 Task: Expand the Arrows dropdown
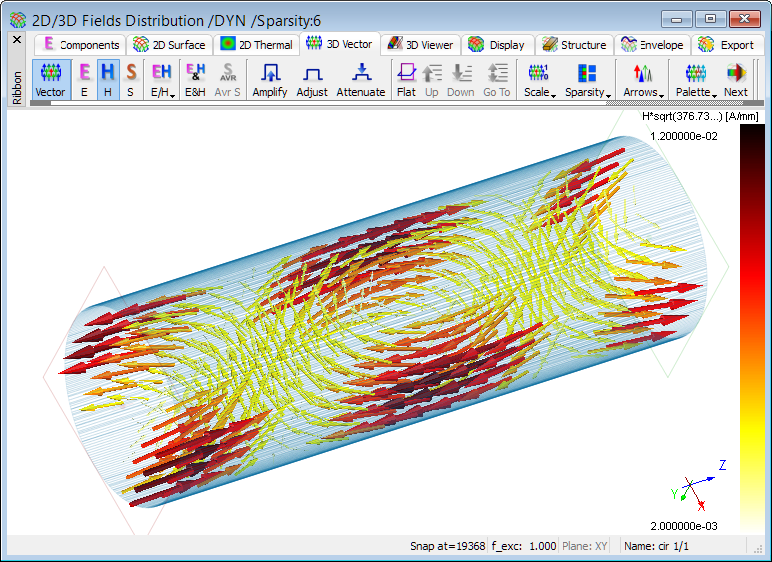(x=642, y=79)
